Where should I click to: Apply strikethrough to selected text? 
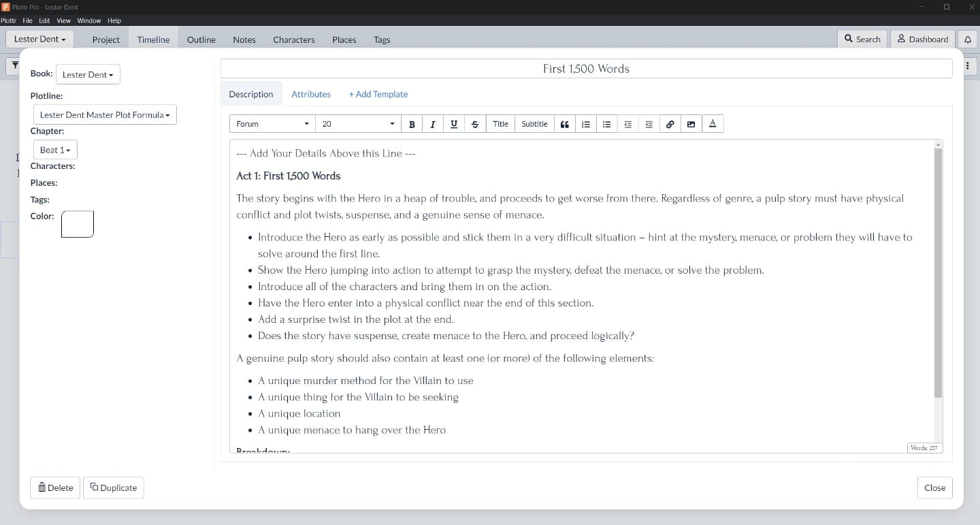pos(475,124)
